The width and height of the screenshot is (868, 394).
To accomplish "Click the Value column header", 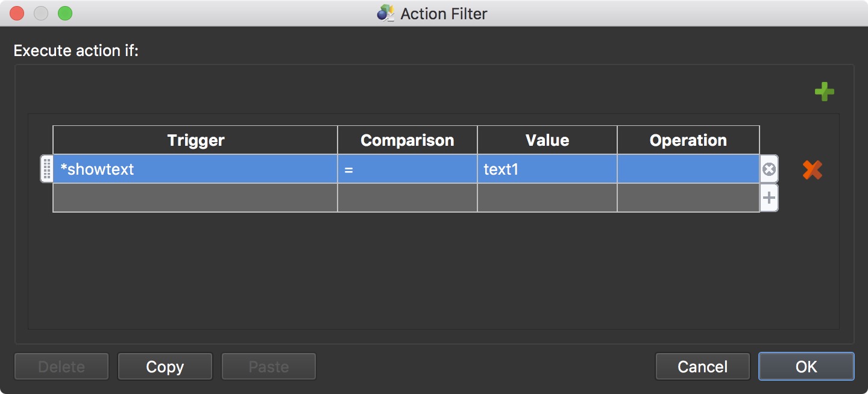I will pyautogui.click(x=547, y=140).
